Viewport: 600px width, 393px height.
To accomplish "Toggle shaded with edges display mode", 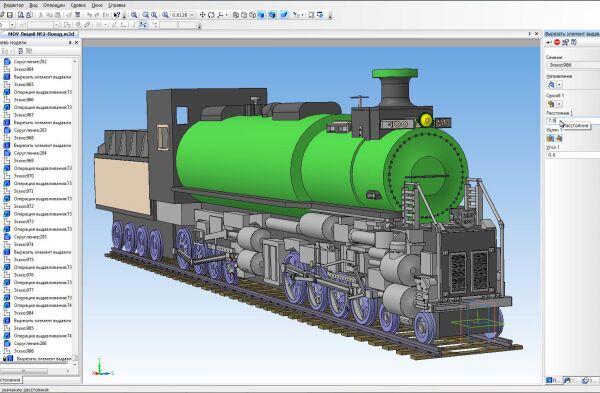I will 272,15.
